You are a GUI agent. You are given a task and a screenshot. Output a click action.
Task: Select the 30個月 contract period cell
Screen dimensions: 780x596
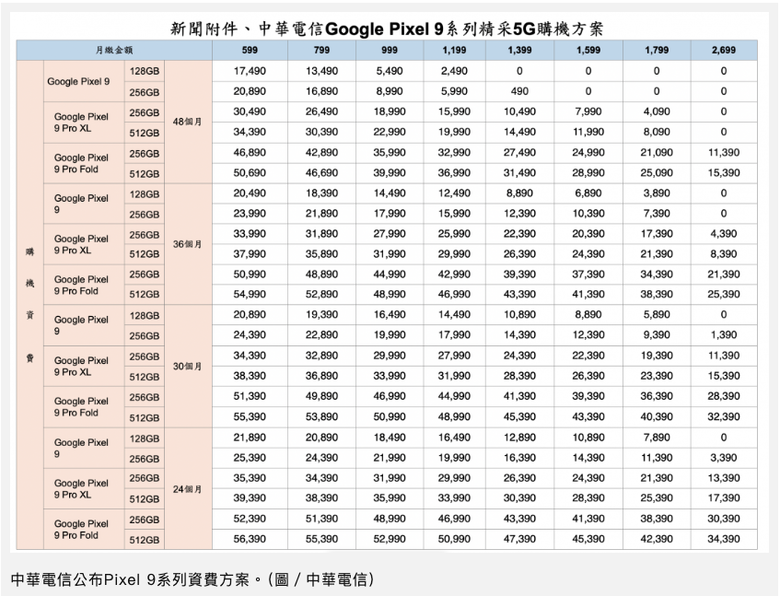pyautogui.click(x=188, y=367)
